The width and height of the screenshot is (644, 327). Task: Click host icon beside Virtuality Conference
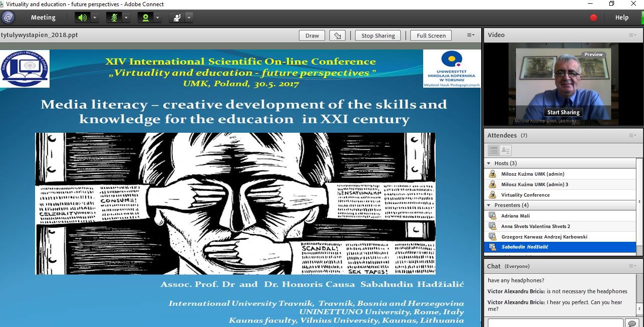pos(493,195)
